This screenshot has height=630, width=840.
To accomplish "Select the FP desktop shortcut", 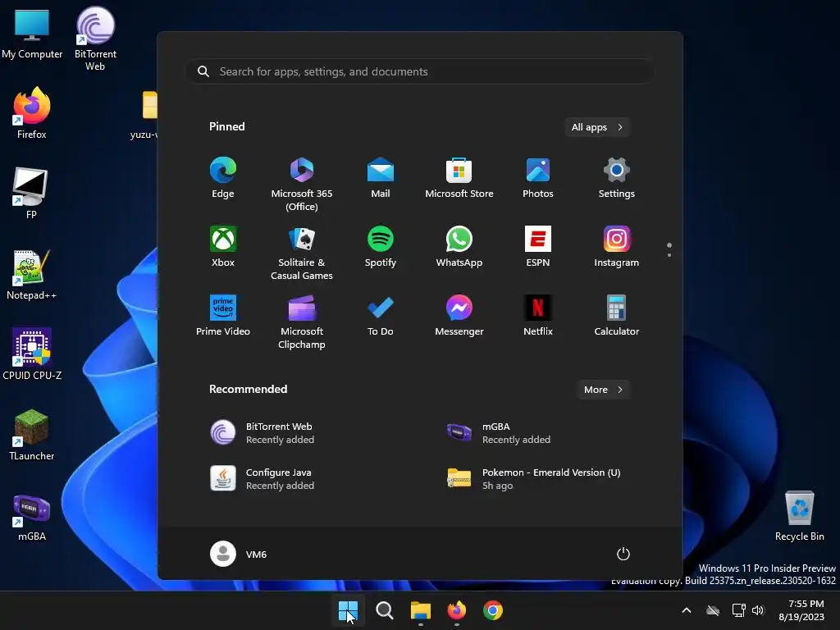I will pyautogui.click(x=31, y=194).
